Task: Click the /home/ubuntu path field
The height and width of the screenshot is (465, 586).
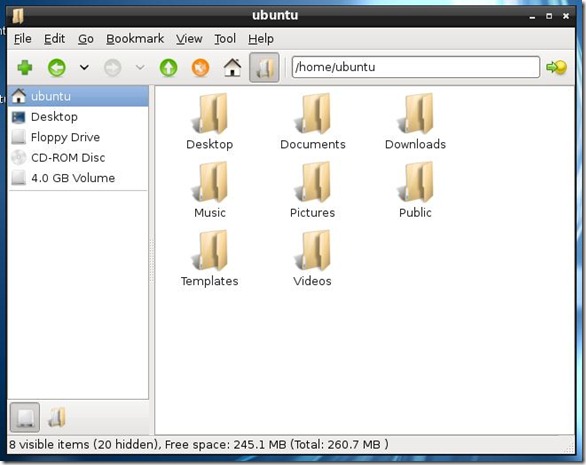Action: tap(416, 67)
